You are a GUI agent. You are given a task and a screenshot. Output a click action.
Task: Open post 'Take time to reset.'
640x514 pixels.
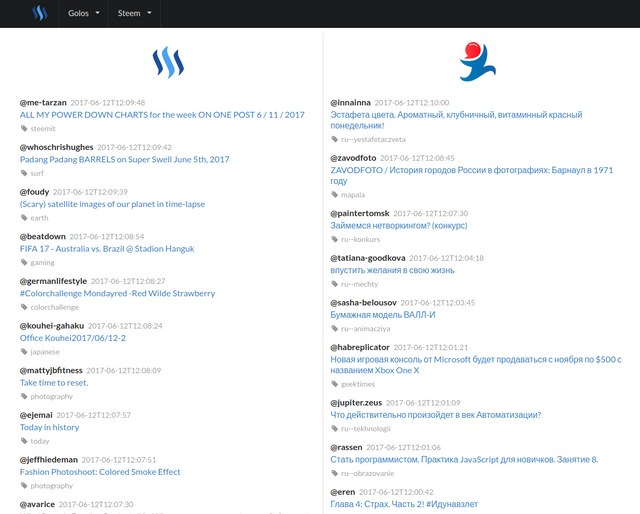point(54,383)
